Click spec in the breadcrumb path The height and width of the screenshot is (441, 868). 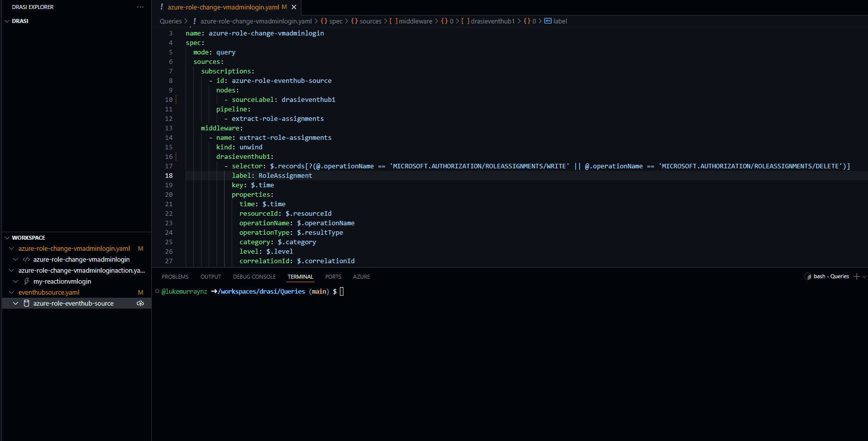coord(336,21)
